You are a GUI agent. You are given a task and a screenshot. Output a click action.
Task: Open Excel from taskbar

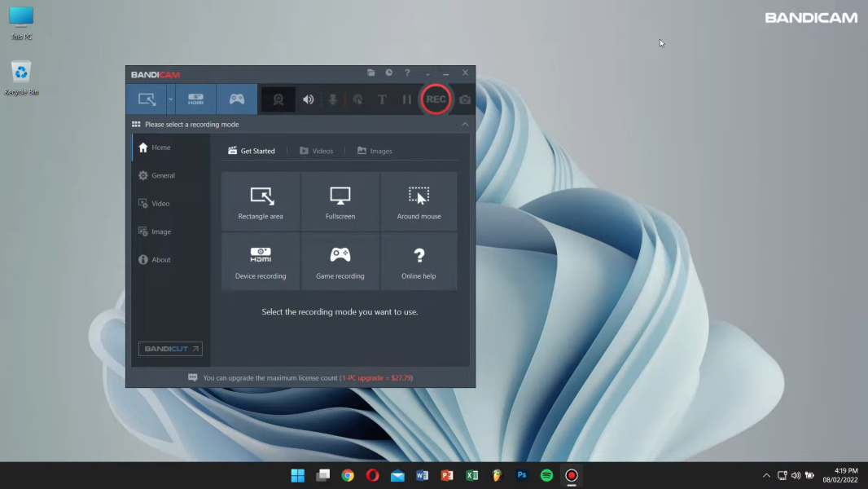coord(472,475)
